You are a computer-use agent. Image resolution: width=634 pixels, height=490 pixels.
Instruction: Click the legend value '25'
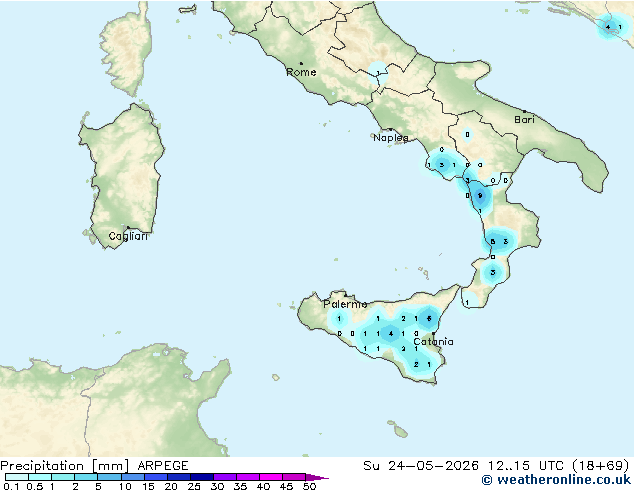(194, 486)
